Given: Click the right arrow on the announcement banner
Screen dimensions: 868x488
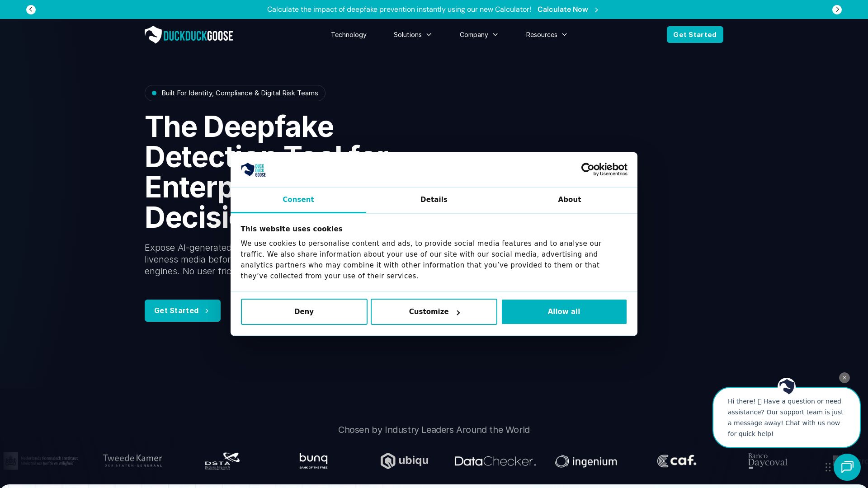Looking at the screenshot, I should [837, 9].
